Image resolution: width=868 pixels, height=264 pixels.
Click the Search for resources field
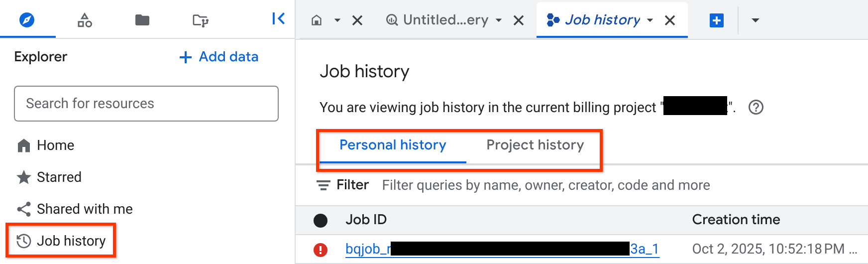click(x=146, y=104)
